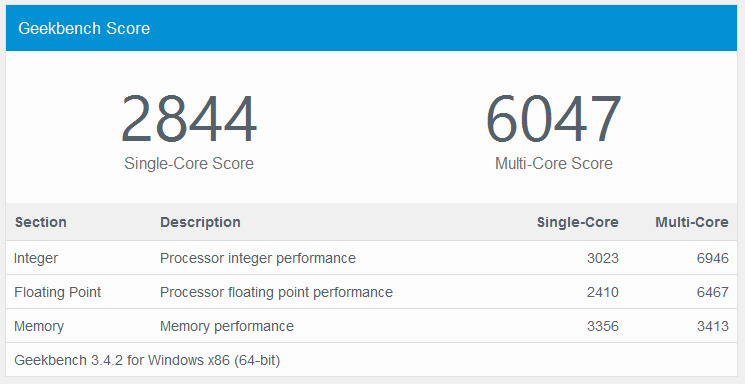The image size is (745, 384).
Task: Select Integer single-core value 3023
Action: 602,258
